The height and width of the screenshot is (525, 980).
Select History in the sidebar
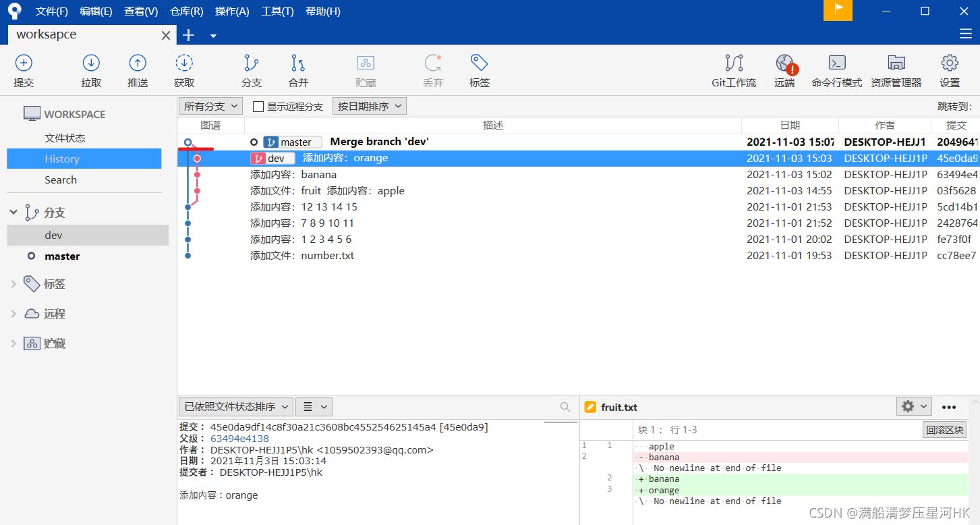tap(84, 159)
